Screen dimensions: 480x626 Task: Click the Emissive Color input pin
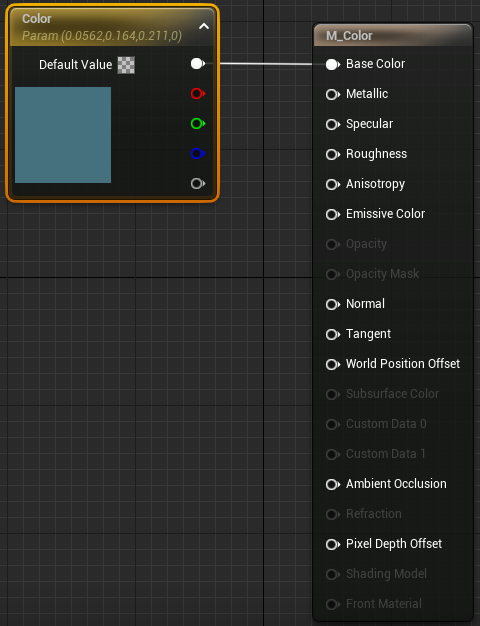pyautogui.click(x=333, y=214)
